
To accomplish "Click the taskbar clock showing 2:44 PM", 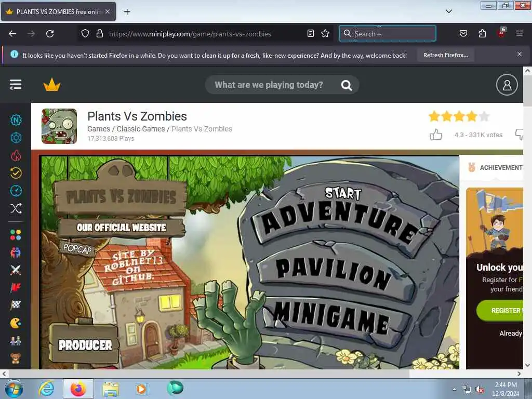I will tap(506, 389).
